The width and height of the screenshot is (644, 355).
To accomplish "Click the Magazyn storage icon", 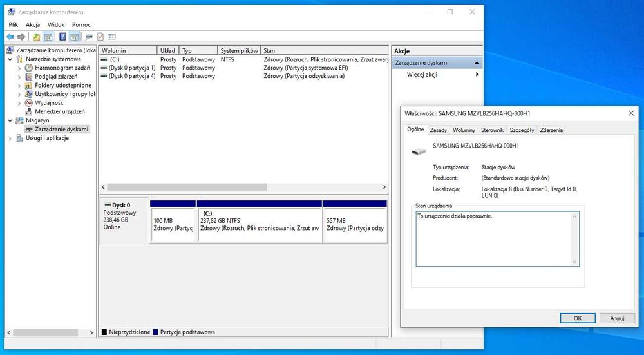I will coord(19,120).
